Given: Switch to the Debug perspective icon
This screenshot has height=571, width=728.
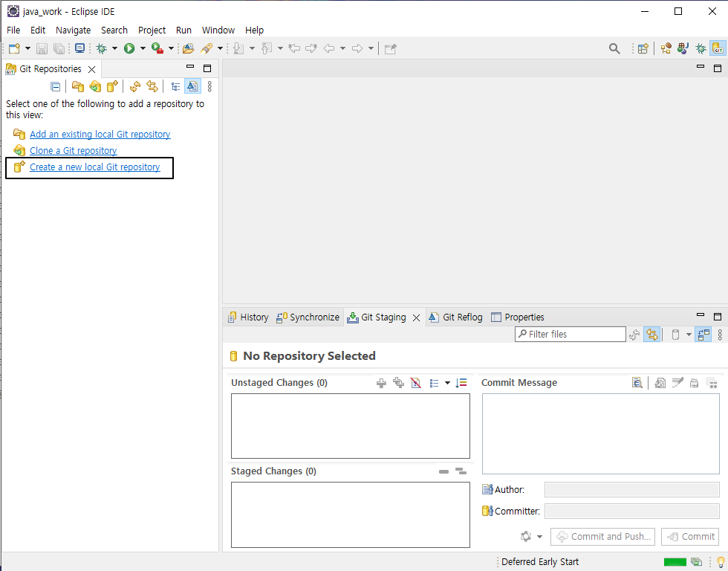Looking at the screenshot, I should click(x=701, y=48).
